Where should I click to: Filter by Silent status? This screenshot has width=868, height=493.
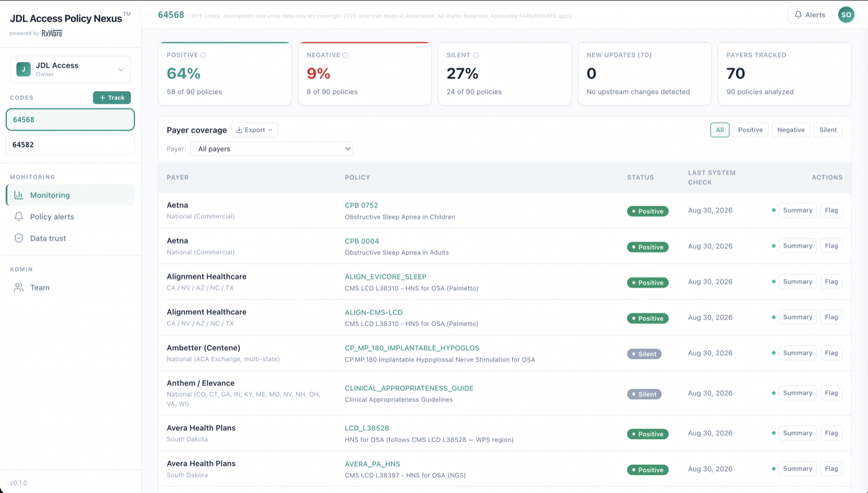click(828, 130)
